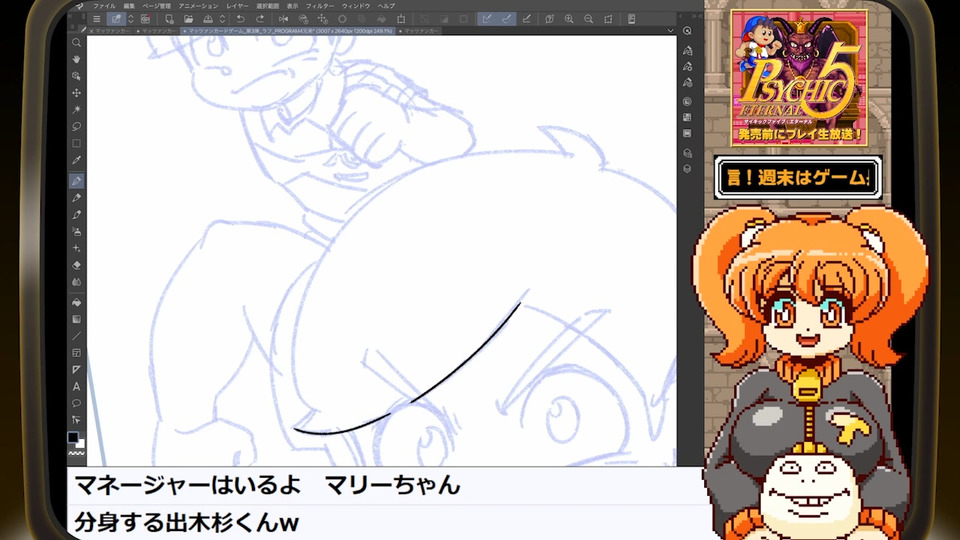Click the Save icon
The width and height of the screenshot is (960, 540).
click(x=208, y=19)
